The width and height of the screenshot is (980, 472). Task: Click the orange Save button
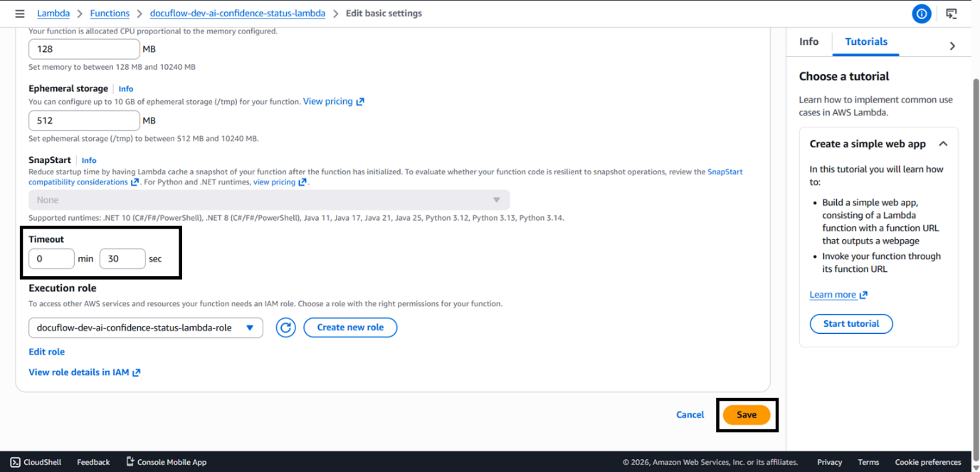747,414
